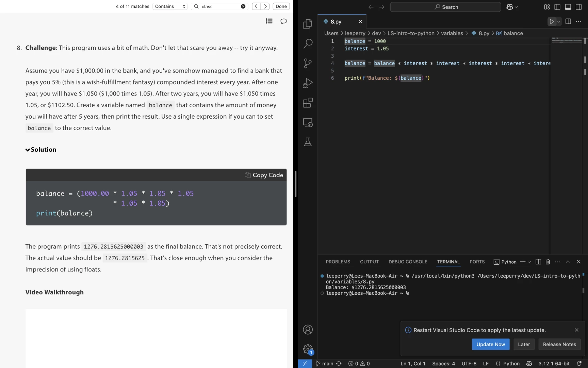This screenshot has height=368, width=588.
Task: Split the editor to the right
Action: coord(568,21)
